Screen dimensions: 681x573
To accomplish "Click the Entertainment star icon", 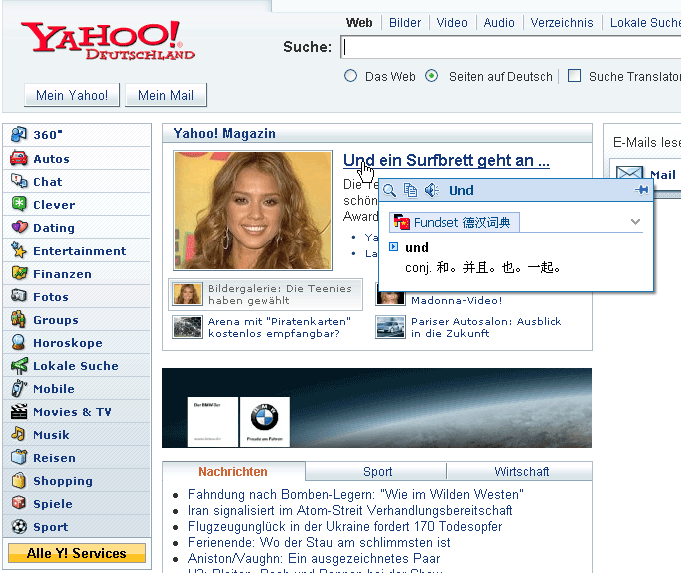I will pos(19,250).
